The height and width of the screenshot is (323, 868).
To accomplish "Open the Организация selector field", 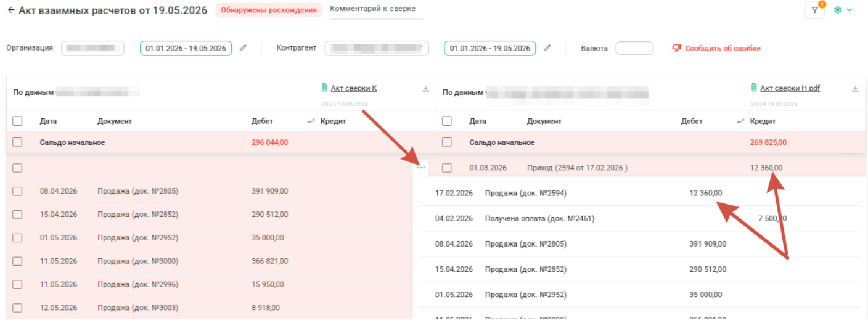I will click(x=92, y=48).
